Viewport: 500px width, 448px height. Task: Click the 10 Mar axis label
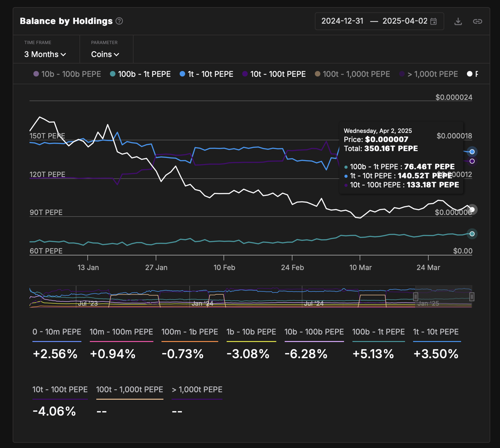click(361, 268)
